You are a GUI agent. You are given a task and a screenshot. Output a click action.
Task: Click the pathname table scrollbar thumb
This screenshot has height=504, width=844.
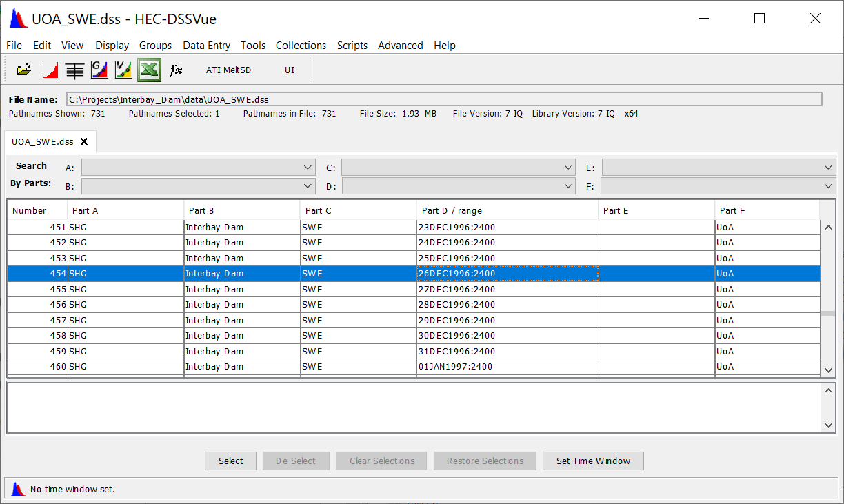828,314
